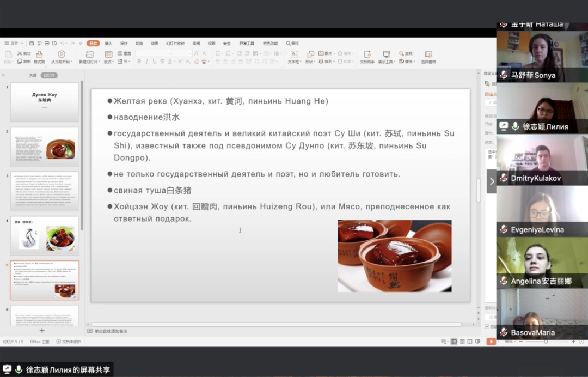Switch to 大纲 outline view

[x=33, y=75]
